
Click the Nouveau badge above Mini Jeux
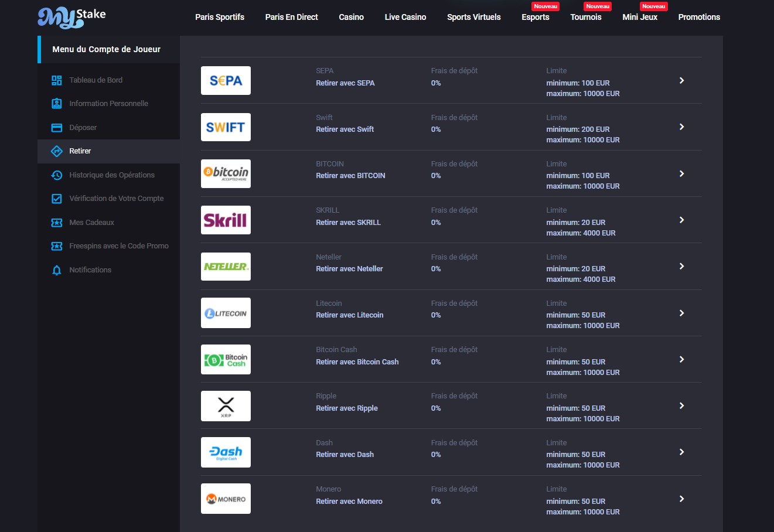[653, 6]
